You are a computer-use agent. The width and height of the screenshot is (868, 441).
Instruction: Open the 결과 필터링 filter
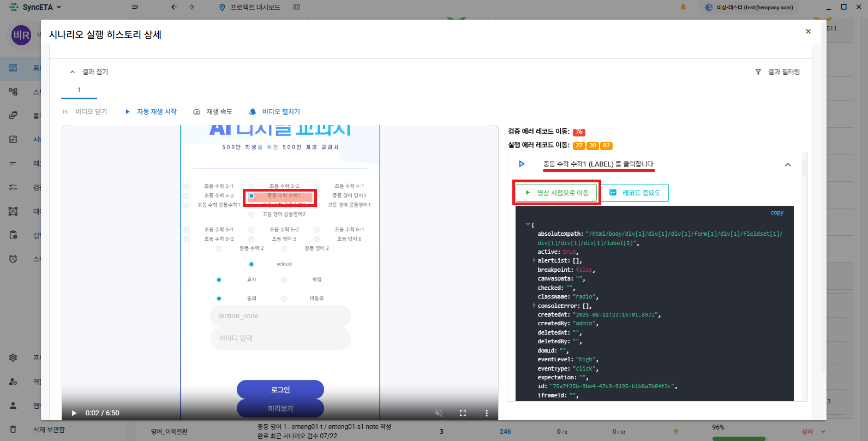pyautogui.click(x=777, y=72)
